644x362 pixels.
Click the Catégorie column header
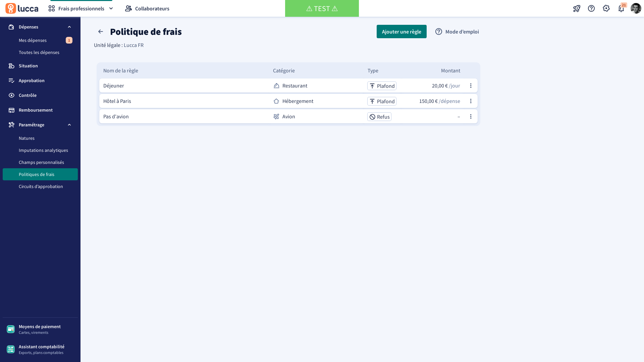[x=284, y=70]
